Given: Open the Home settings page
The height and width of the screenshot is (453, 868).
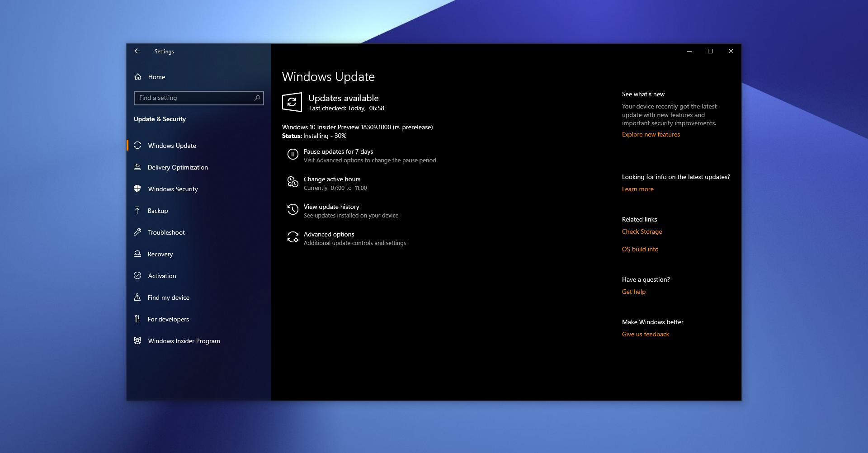Looking at the screenshot, I should [x=199, y=77].
